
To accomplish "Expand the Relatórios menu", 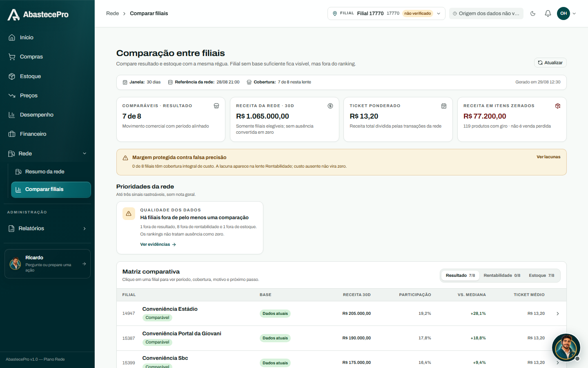I will [47, 229].
